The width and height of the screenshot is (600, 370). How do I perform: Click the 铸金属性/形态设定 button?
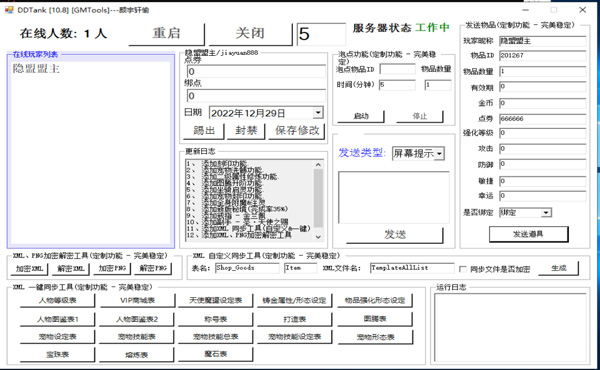(294, 300)
